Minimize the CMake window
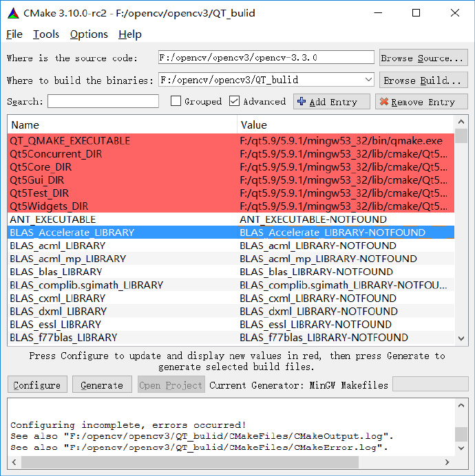The image size is (475, 476). tap(378, 13)
